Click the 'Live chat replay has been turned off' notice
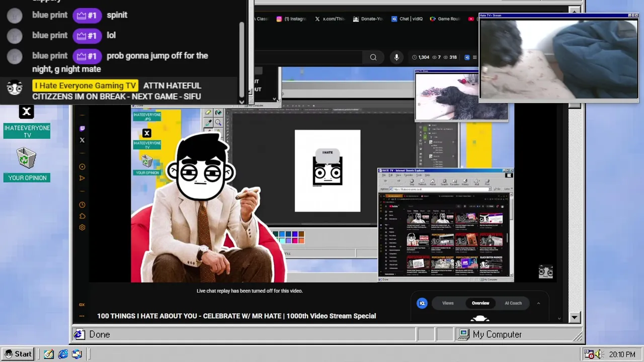This screenshot has width=644, height=362. [250, 291]
